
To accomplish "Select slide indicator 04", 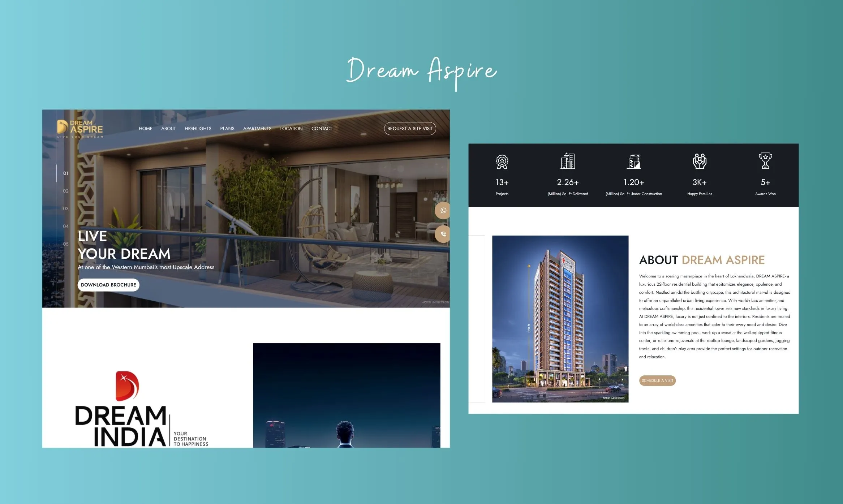I will pos(65,227).
